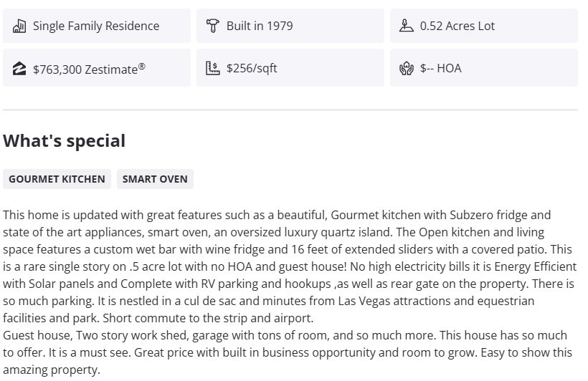Click the $763,300 Zestimate value

click(x=85, y=69)
